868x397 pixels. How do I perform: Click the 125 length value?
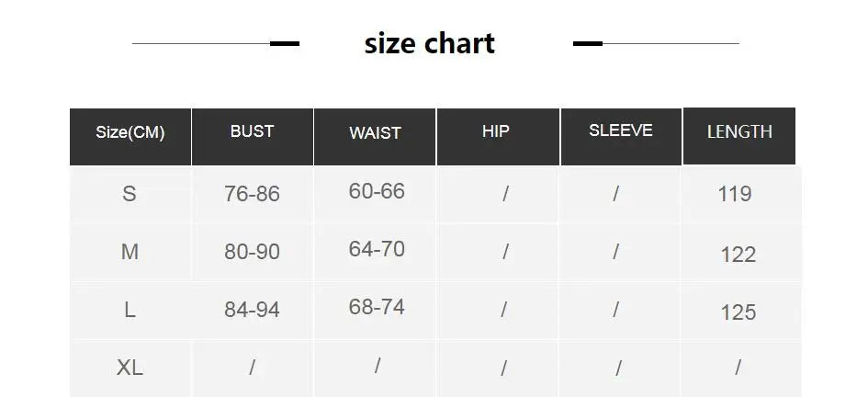(x=738, y=312)
